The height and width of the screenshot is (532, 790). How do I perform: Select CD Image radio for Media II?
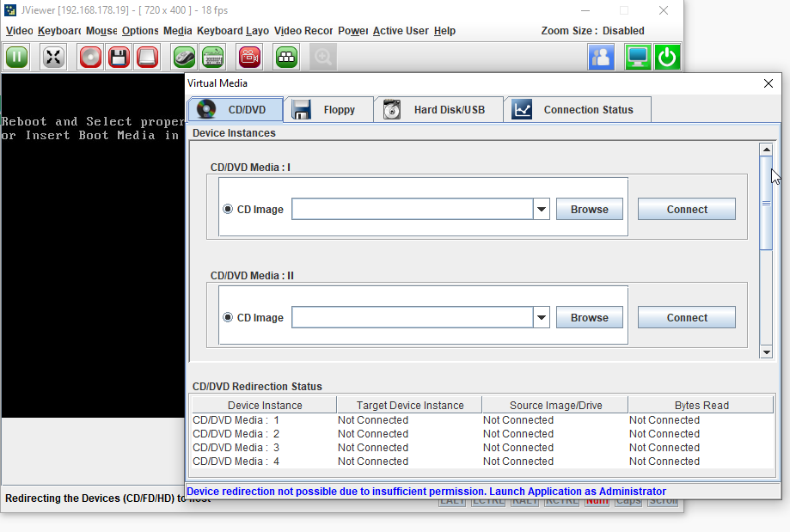pyautogui.click(x=228, y=318)
